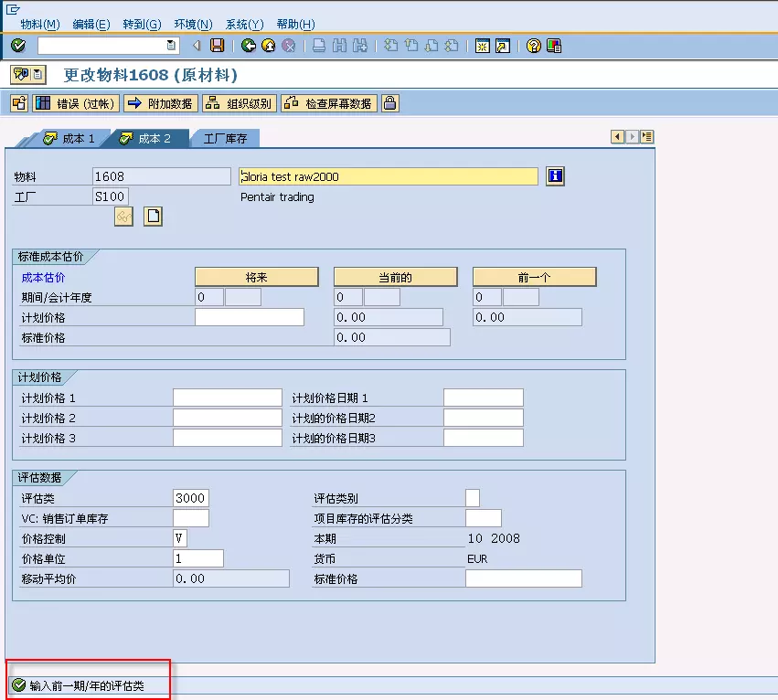Click the future 计划价格 input field
778x700 pixels.
(250, 317)
